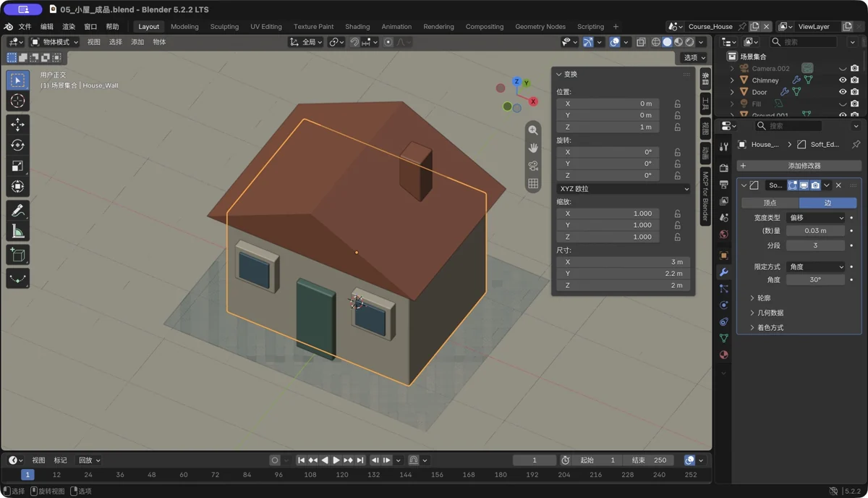Activate the Rotate tool

point(18,145)
